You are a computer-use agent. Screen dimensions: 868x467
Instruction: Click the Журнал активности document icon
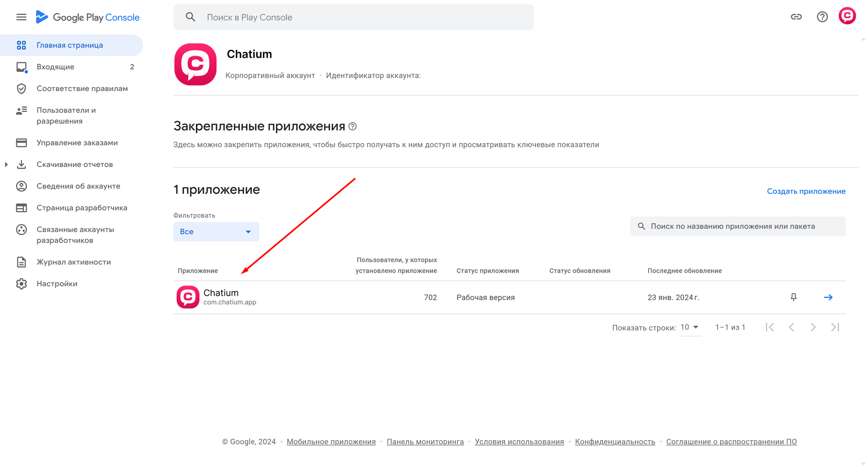(x=21, y=262)
